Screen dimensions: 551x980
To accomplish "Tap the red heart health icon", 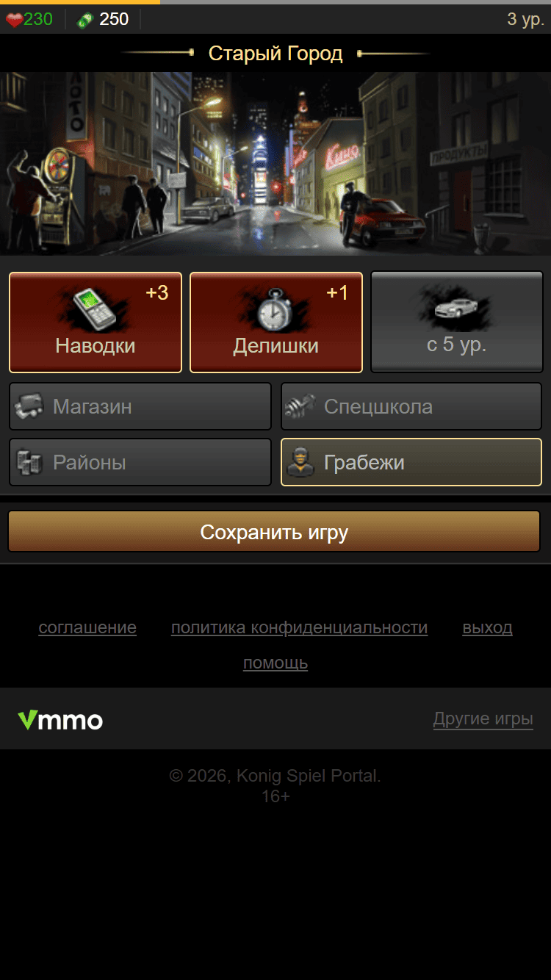I will coord(14,20).
